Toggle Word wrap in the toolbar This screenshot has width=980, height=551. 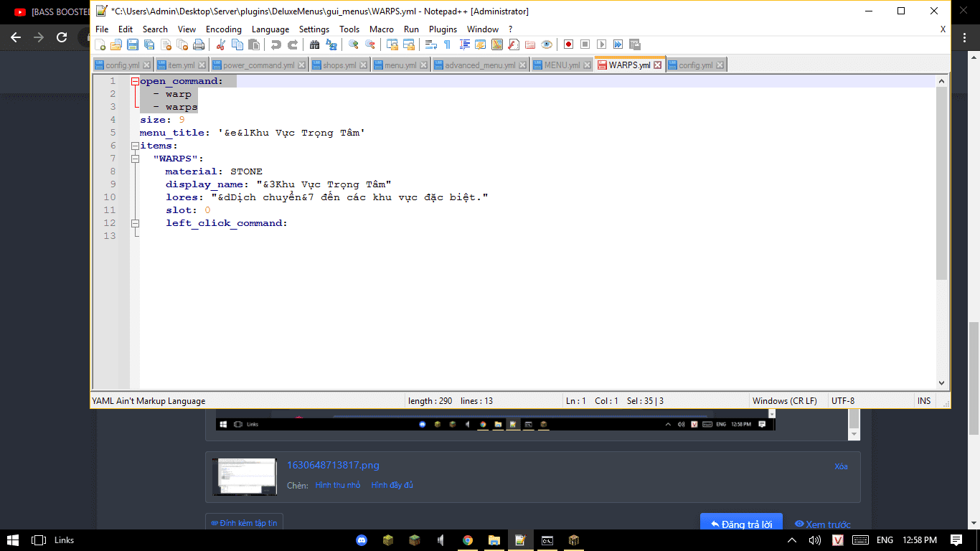pyautogui.click(x=430, y=44)
